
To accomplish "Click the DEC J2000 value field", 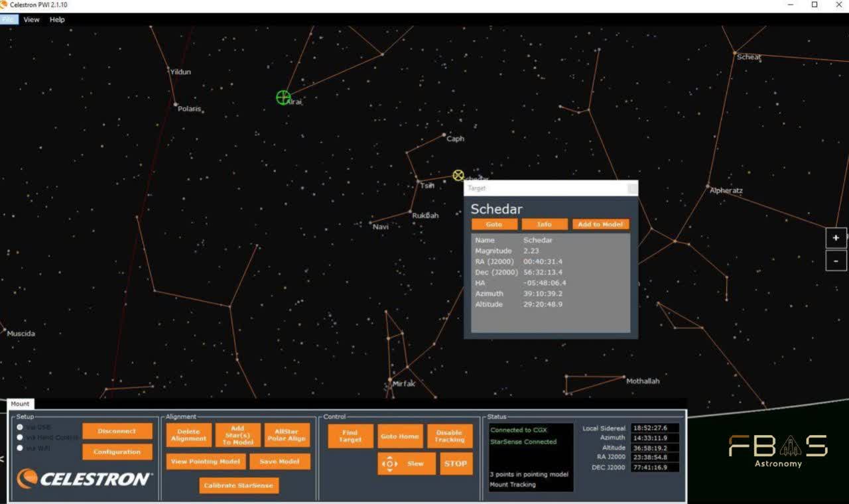I will (655, 468).
